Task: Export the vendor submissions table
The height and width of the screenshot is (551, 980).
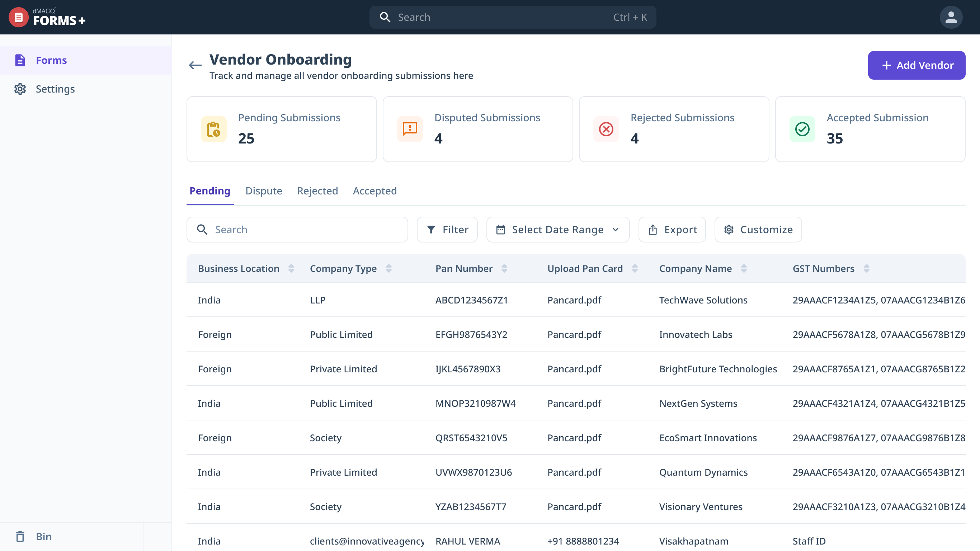Action: point(672,230)
